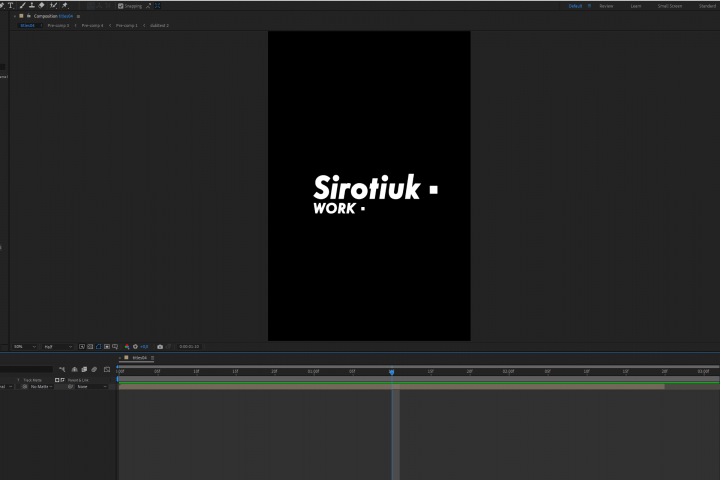Enable the Snapping checkbox
The image size is (720, 480).
coord(121,6)
